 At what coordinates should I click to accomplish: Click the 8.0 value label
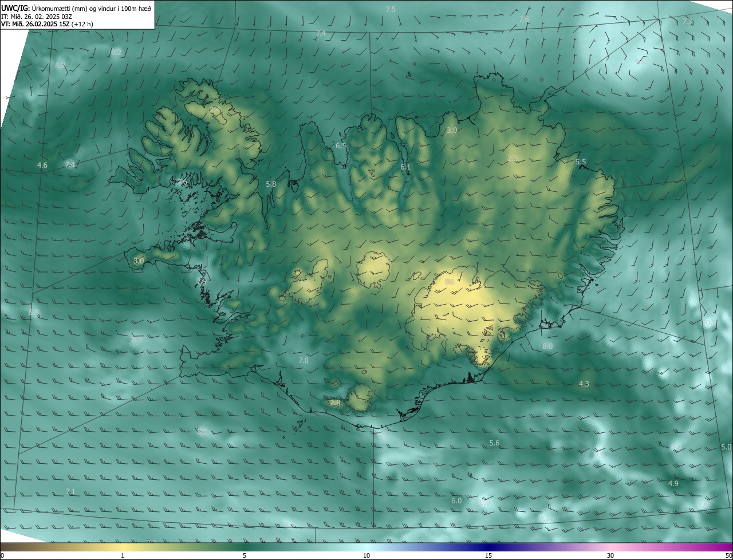547,346
